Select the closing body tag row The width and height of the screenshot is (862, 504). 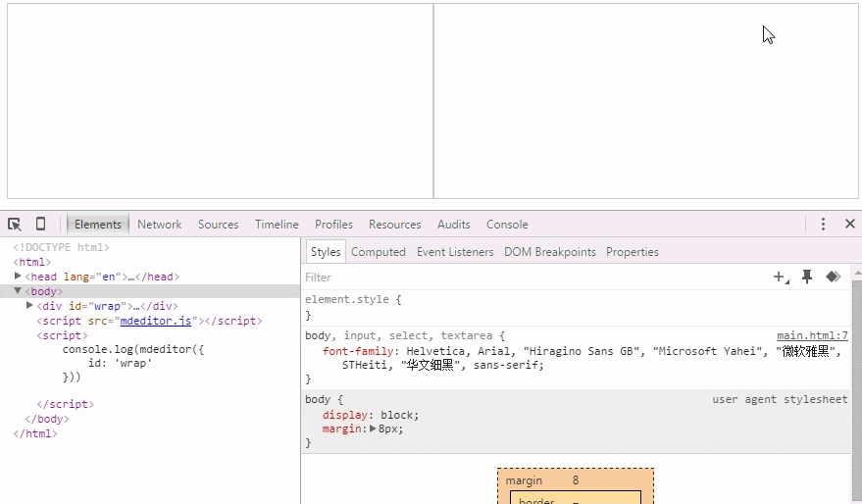coord(47,419)
